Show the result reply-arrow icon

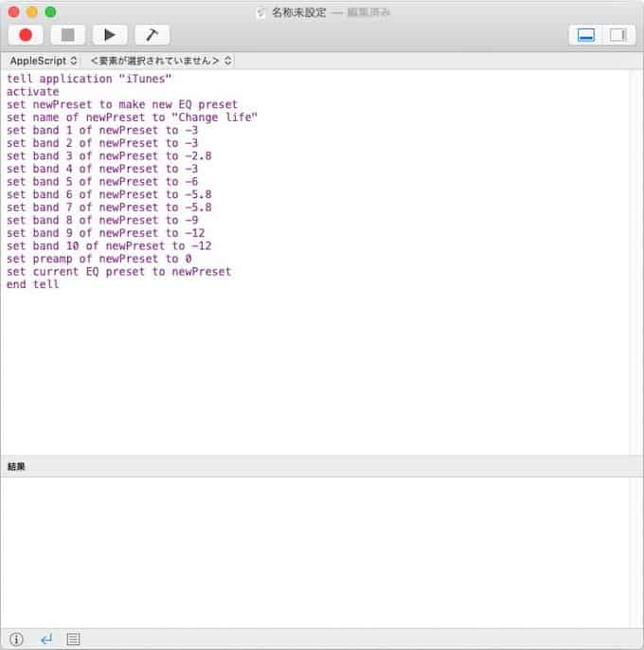46,639
